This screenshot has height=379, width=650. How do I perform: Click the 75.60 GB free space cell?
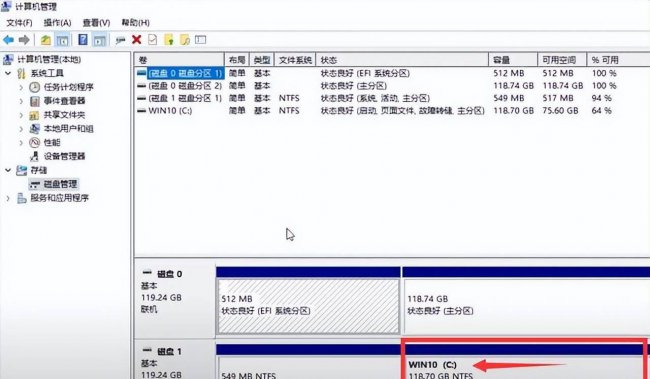coord(560,111)
